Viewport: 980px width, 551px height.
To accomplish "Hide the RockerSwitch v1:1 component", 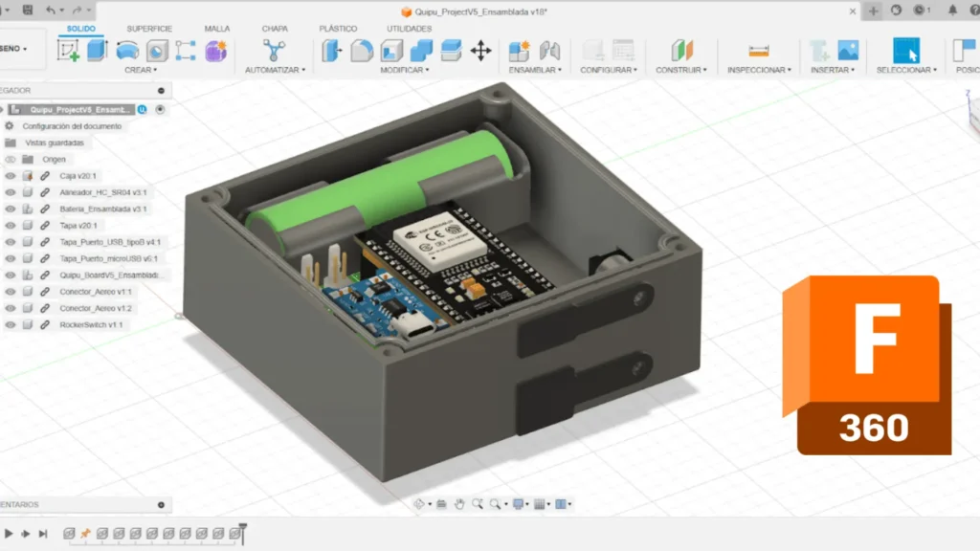I will tap(11, 325).
